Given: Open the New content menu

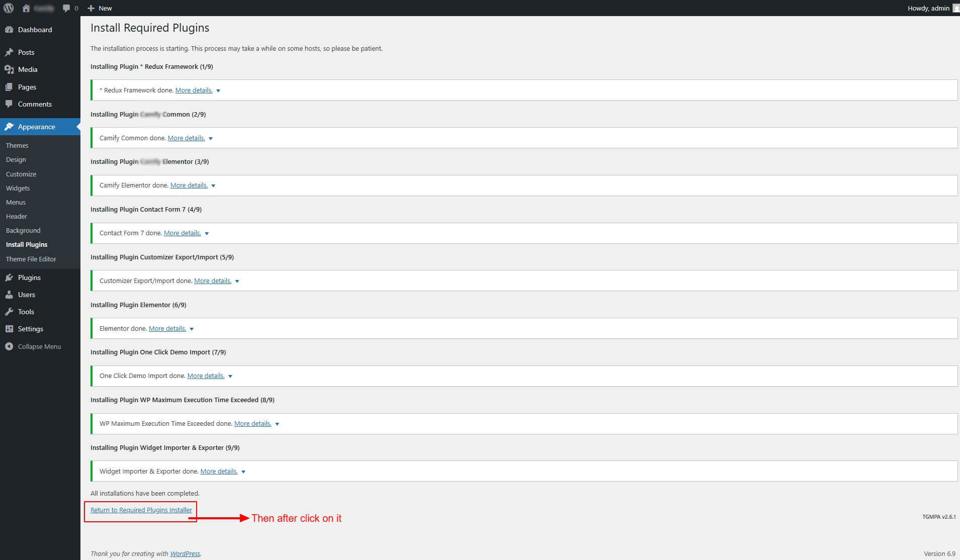Looking at the screenshot, I should point(100,8).
